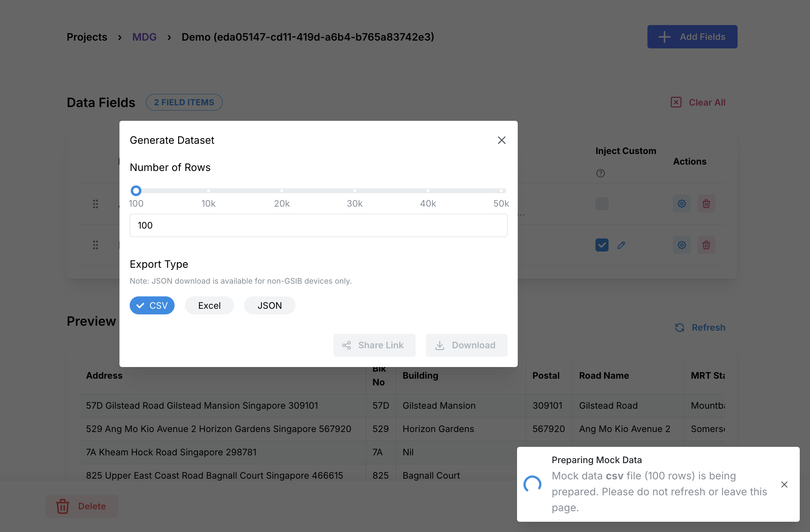810x532 pixels.
Task: Click the Number of Rows input field
Action: point(318,225)
